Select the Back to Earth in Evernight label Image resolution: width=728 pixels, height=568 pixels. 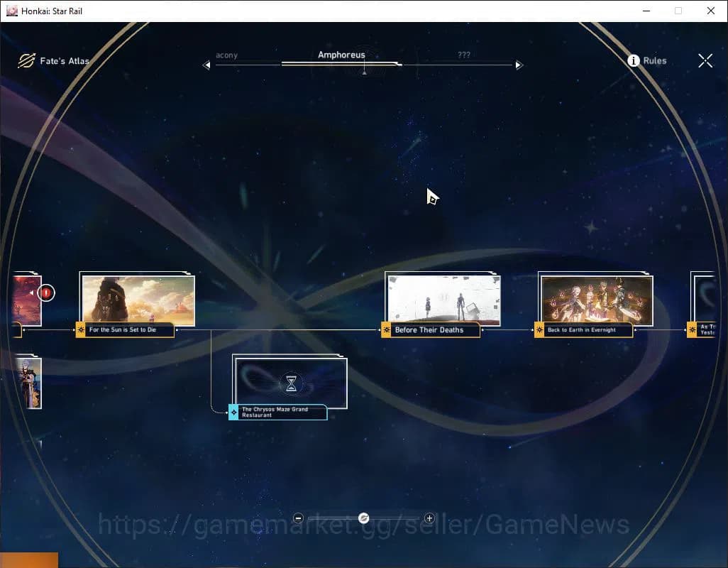(582, 329)
